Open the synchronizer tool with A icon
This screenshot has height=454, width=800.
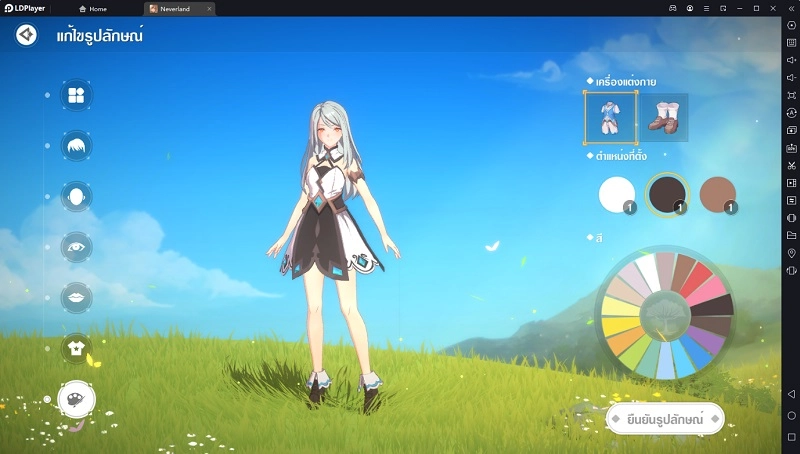click(791, 113)
